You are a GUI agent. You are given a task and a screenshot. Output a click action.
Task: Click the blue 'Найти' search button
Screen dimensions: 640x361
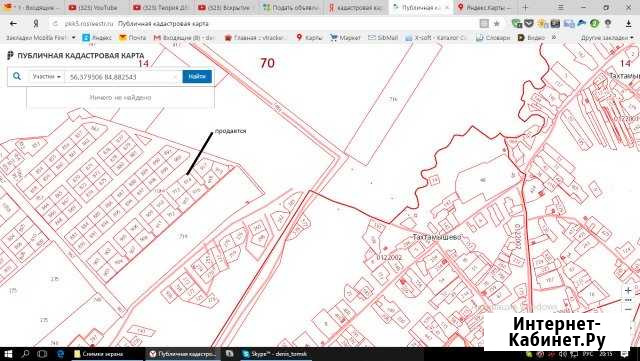(x=197, y=76)
